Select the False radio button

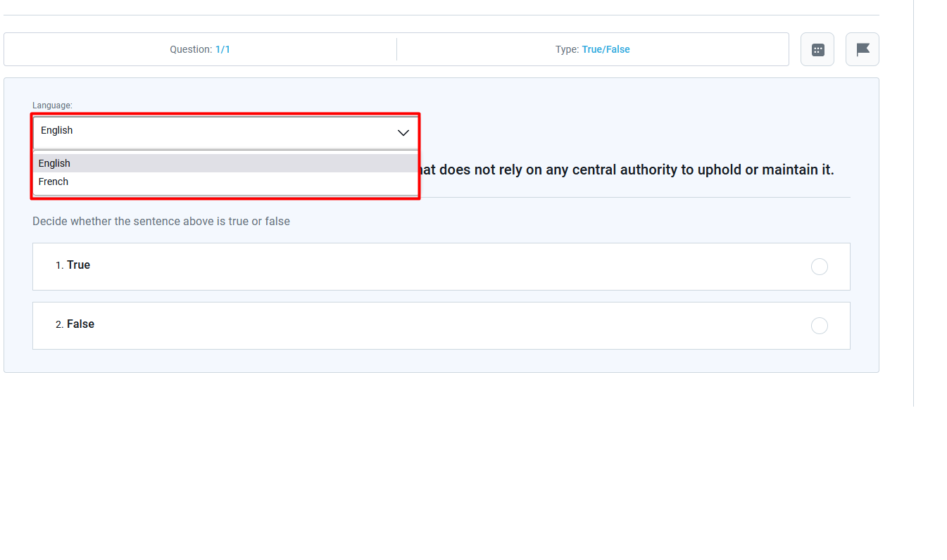(819, 326)
